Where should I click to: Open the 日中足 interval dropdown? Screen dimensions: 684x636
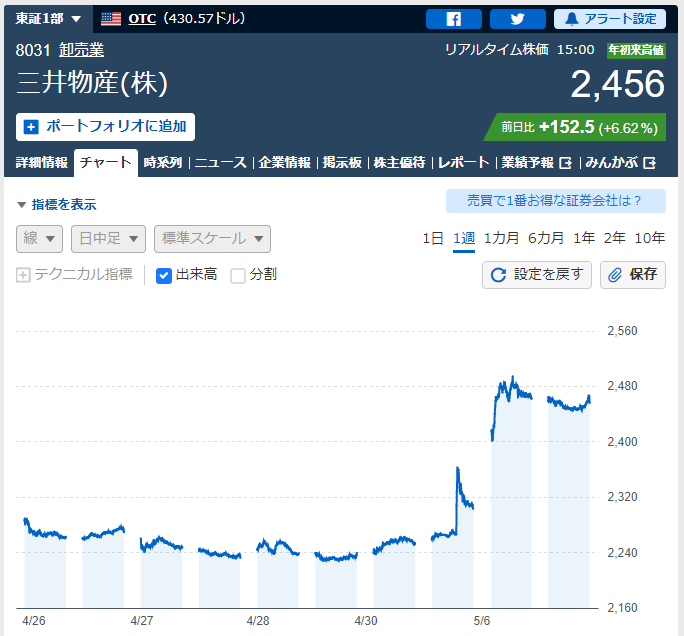(108, 239)
